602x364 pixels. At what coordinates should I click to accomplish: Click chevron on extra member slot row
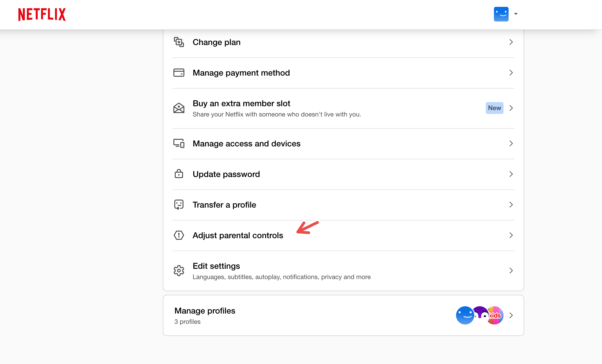click(x=511, y=108)
